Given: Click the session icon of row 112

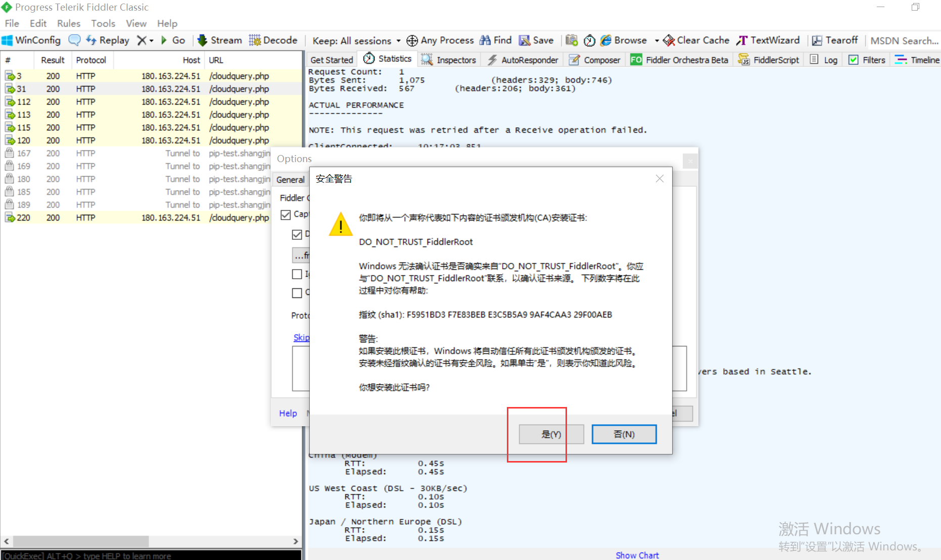Looking at the screenshot, I should click(x=10, y=102).
